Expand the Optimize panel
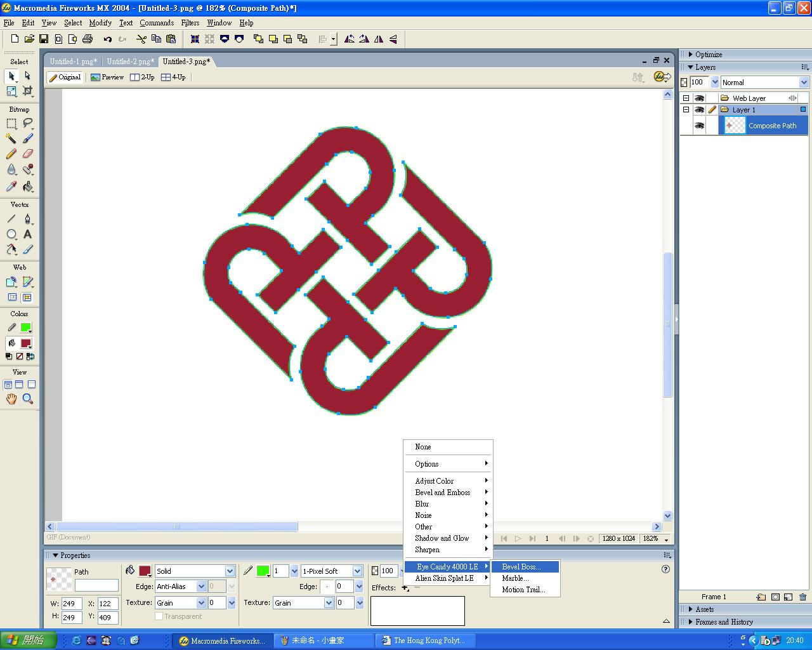The width and height of the screenshot is (812, 650). 691,55
